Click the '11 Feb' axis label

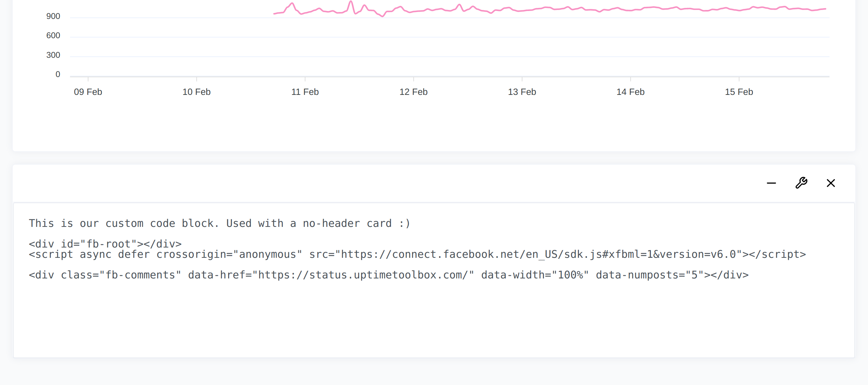pos(305,92)
